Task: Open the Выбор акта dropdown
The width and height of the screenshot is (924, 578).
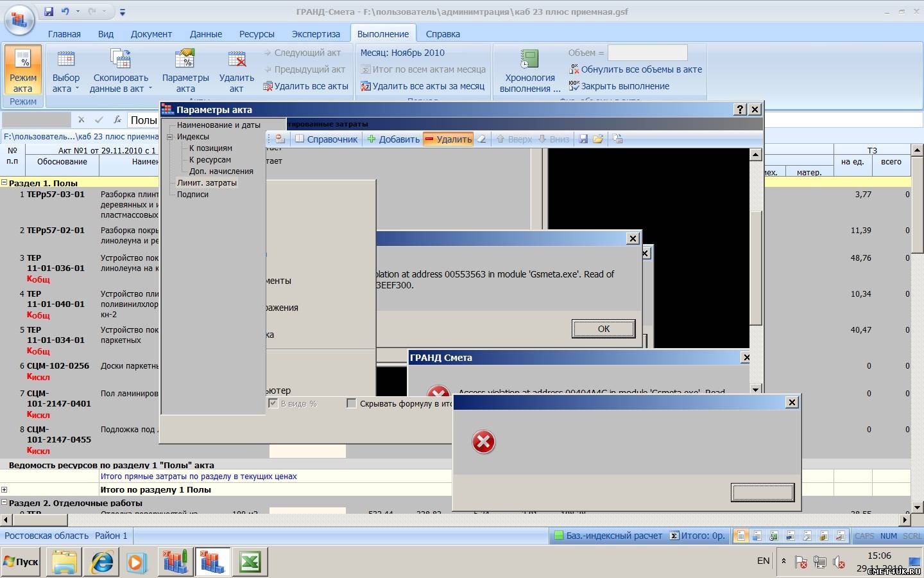Action: point(65,70)
